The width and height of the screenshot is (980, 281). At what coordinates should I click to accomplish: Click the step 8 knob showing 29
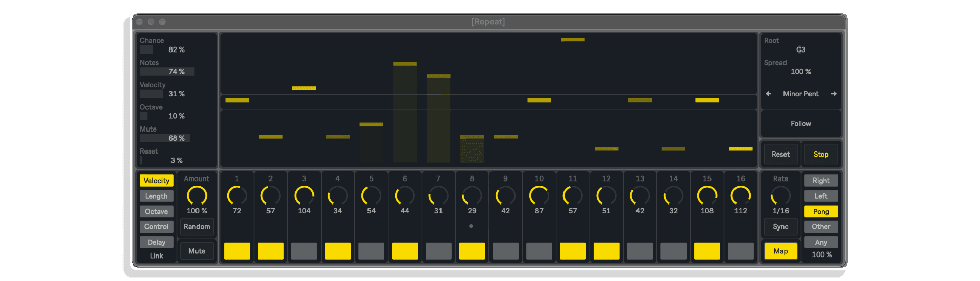(472, 195)
